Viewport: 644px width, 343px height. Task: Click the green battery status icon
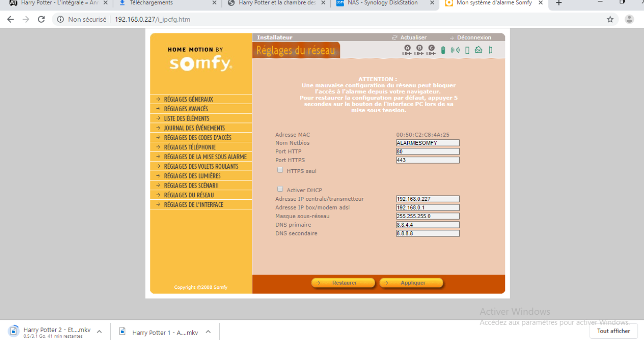(x=443, y=50)
